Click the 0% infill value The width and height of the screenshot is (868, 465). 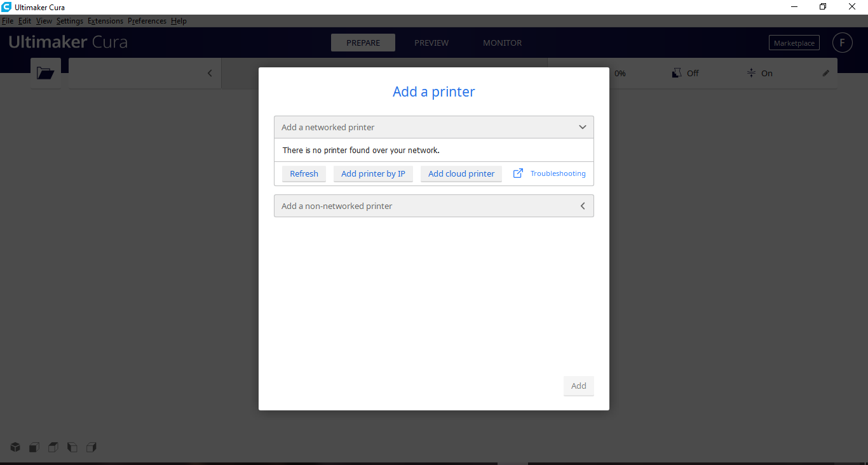(x=620, y=73)
